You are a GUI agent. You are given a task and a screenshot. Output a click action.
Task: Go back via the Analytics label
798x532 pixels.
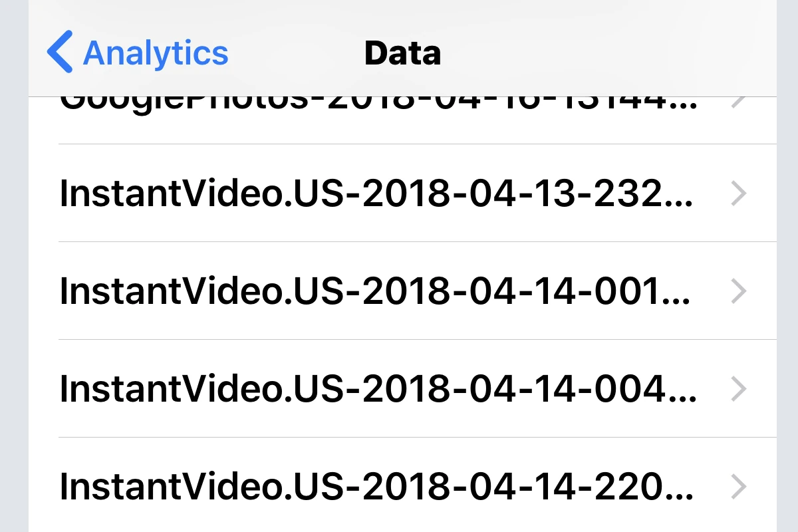click(x=156, y=53)
